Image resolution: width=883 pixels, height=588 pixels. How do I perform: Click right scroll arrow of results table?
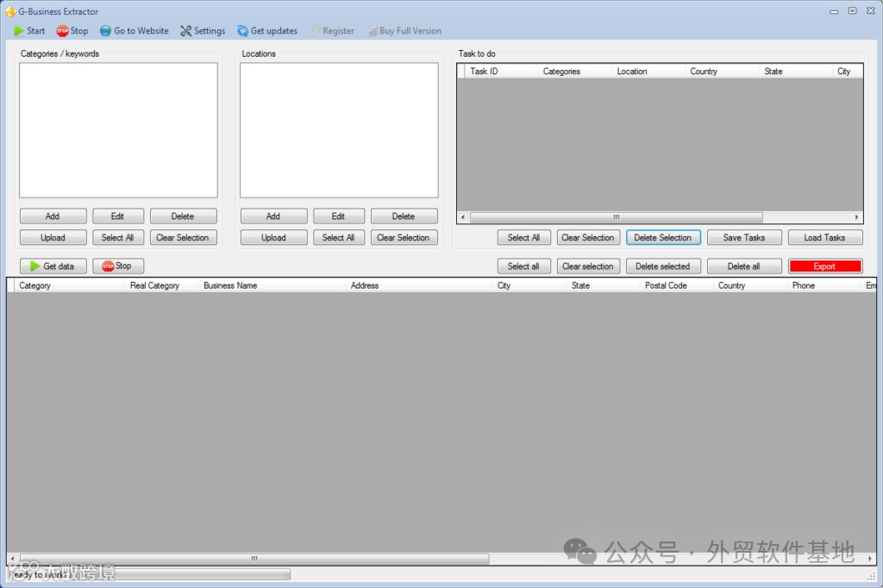point(870,559)
